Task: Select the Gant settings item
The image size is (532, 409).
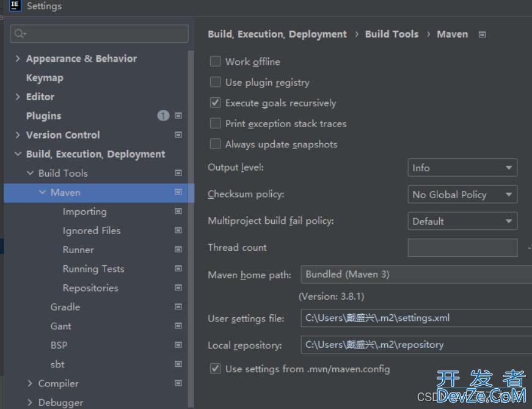Action: (x=61, y=326)
